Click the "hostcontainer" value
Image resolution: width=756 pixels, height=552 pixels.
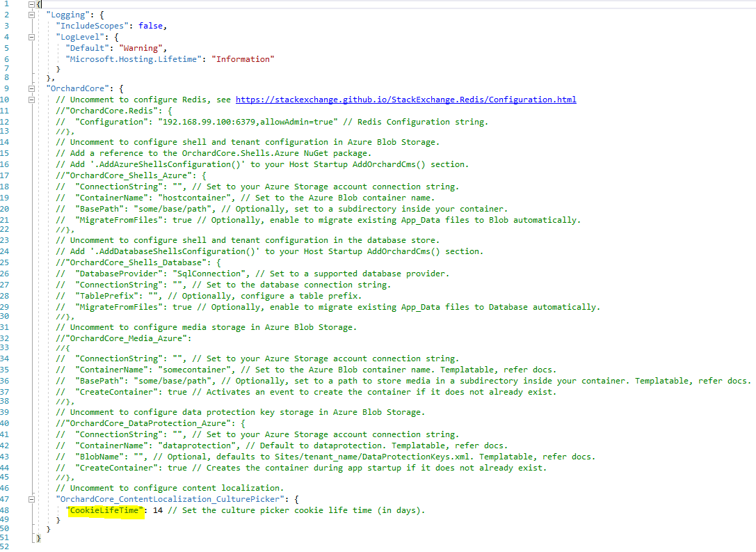tap(194, 198)
